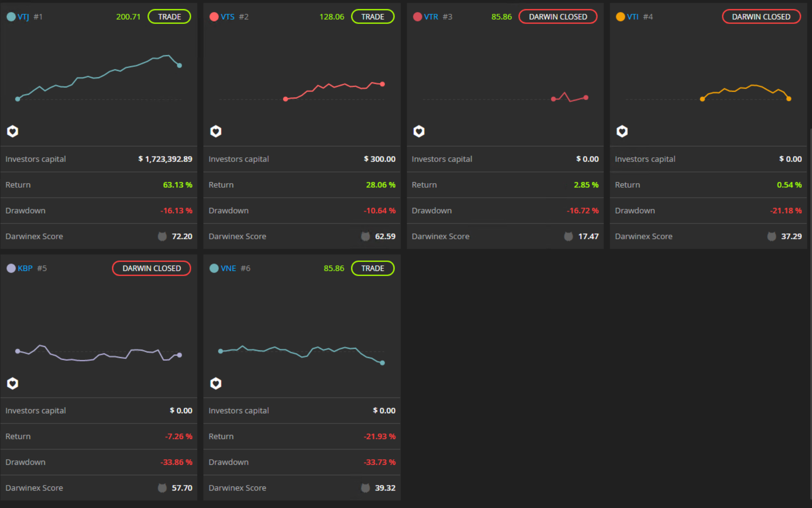The image size is (812, 508).
Task: Click VTR return 2.85 %
Action: pyautogui.click(x=586, y=185)
